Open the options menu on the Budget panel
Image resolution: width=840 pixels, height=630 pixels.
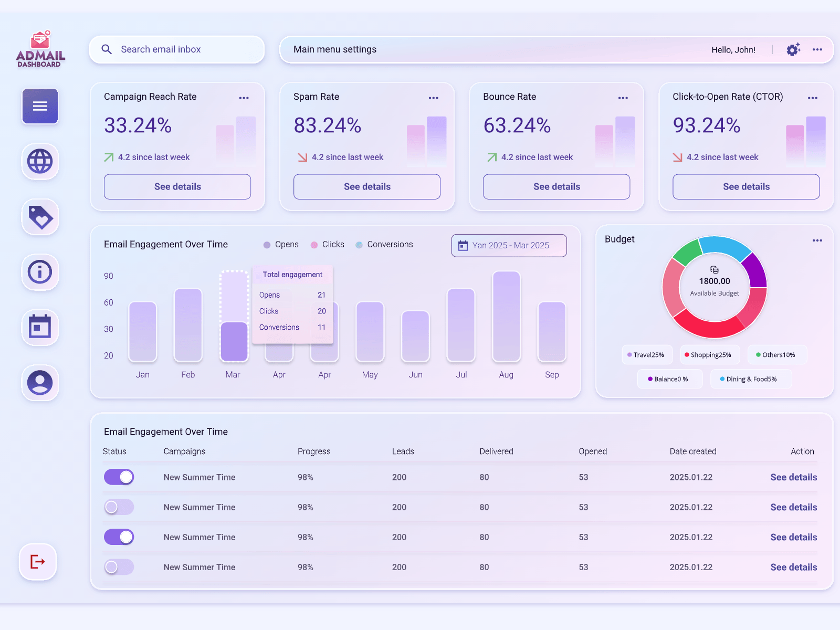tap(817, 240)
